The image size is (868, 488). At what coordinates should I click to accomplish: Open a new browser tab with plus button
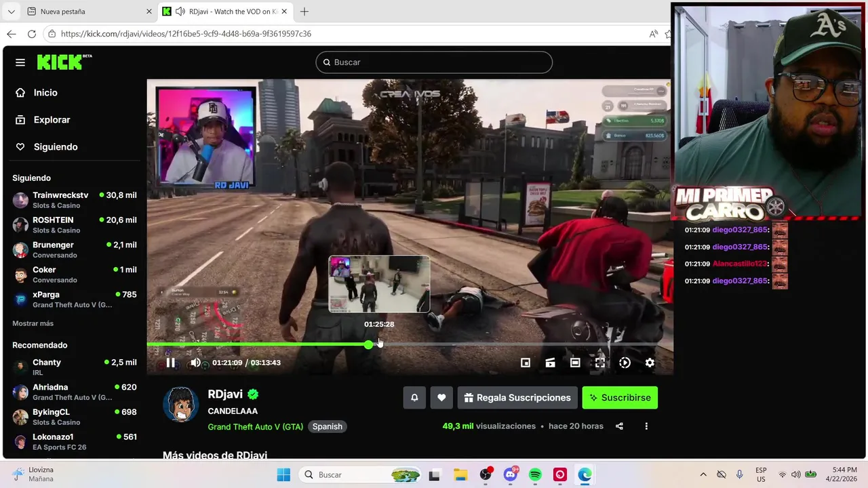tap(304, 12)
